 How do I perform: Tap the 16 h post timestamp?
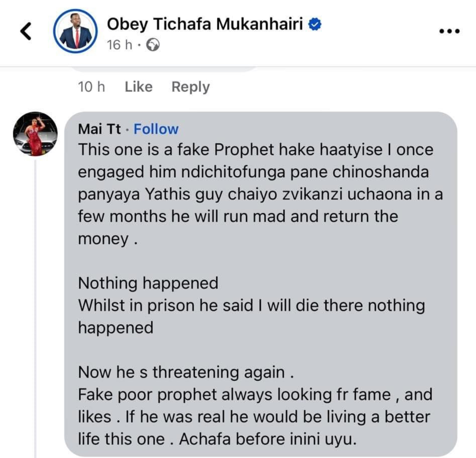tap(119, 45)
